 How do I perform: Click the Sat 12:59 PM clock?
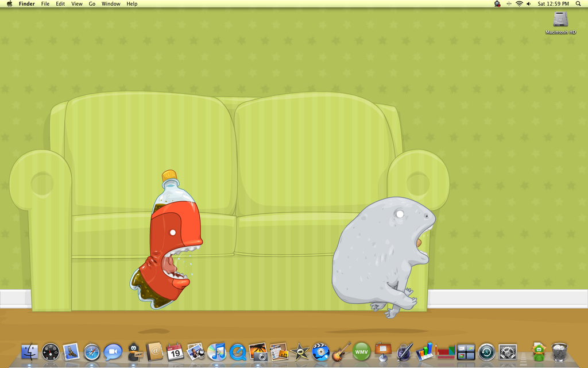(x=553, y=4)
